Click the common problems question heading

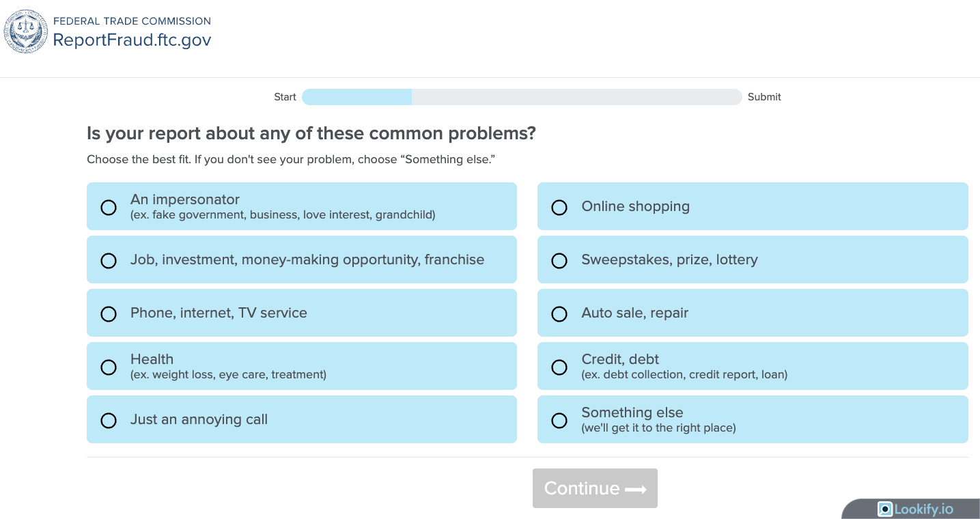pyautogui.click(x=311, y=133)
